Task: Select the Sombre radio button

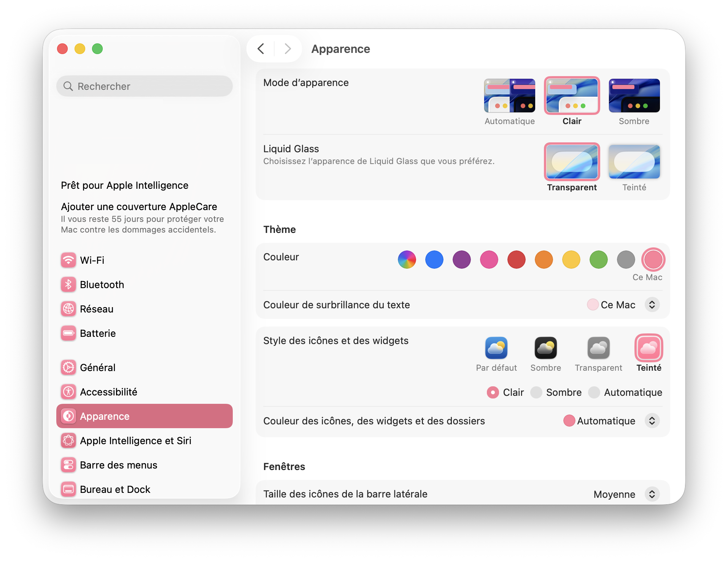Action: 536,392
